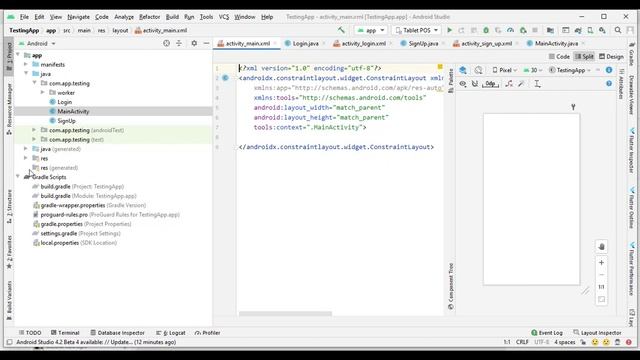640x360 pixels.
Task: Zoom in with plus button in preview
Action: [601, 262]
